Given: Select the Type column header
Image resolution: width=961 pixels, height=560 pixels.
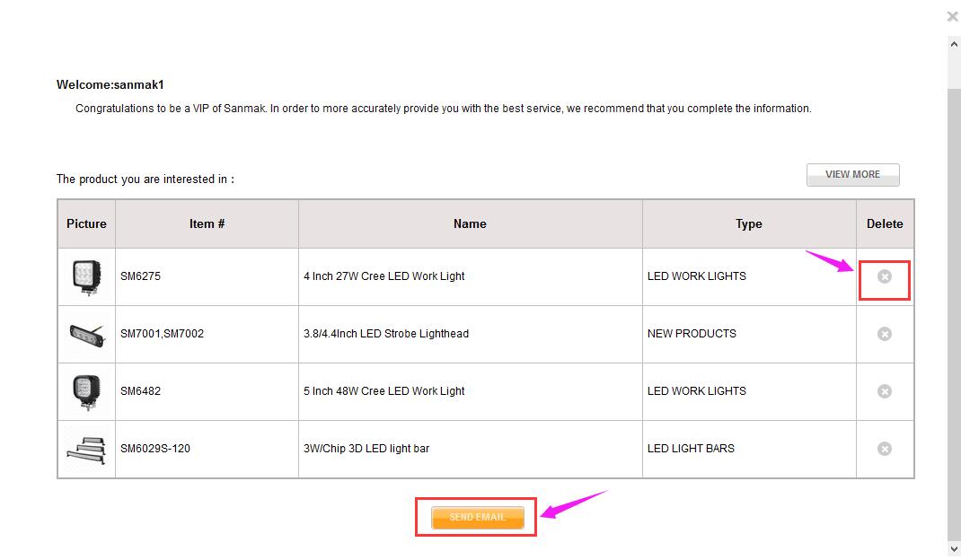Looking at the screenshot, I should [x=749, y=223].
